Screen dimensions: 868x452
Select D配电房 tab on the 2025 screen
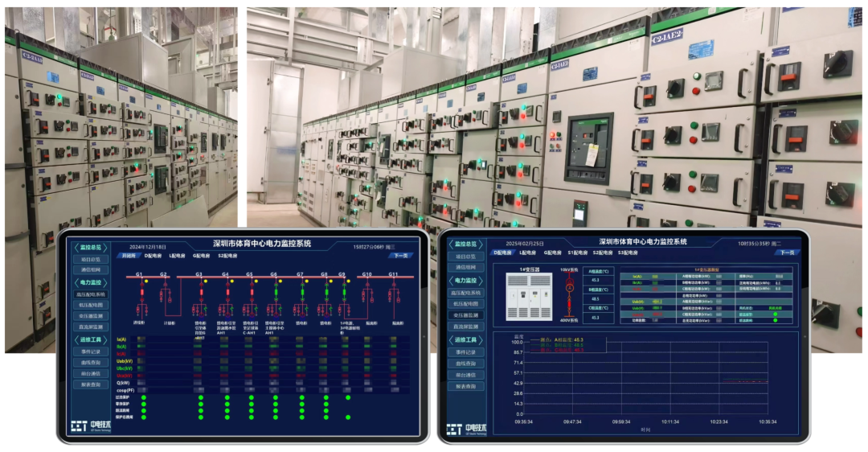pos(502,253)
